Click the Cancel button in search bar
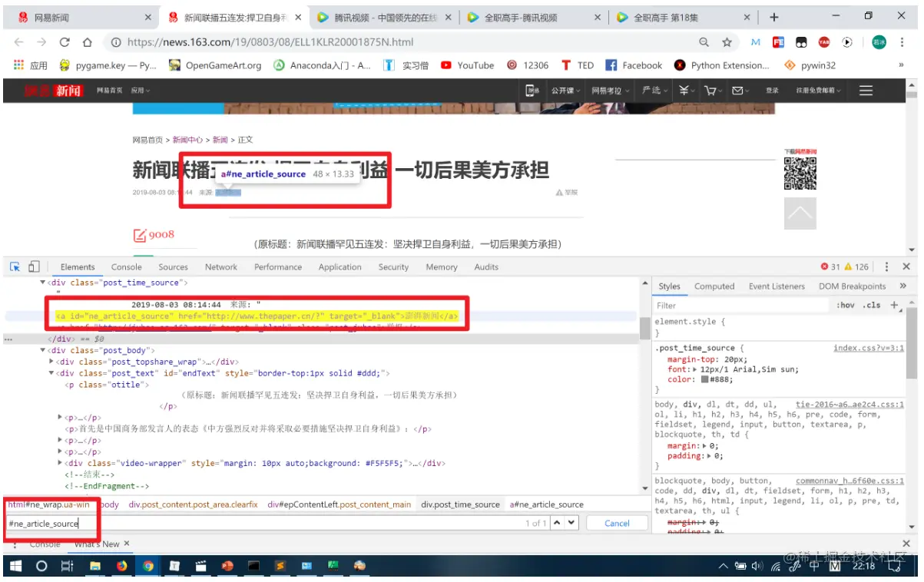Screen dimensions: 924x582 pyautogui.click(x=617, y=523)
